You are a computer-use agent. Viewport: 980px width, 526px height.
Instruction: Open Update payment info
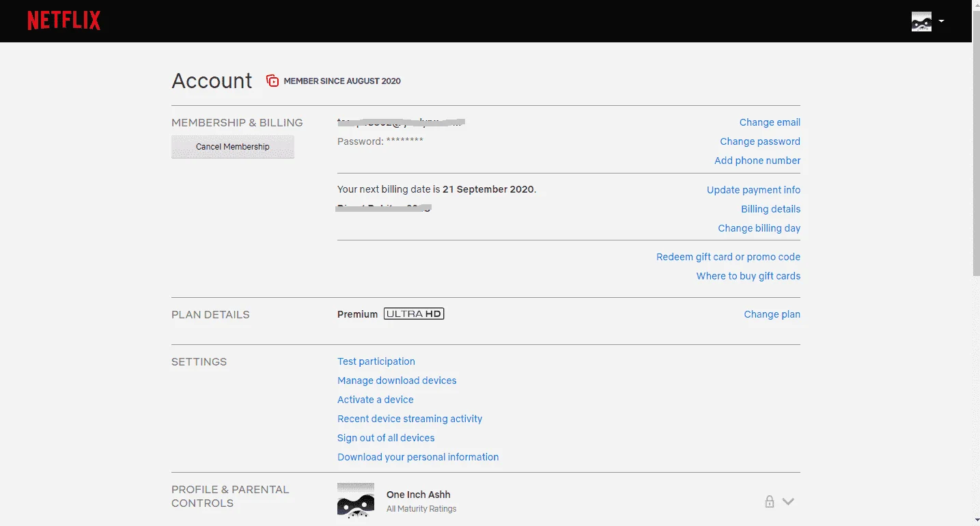[x=753, y=190]
